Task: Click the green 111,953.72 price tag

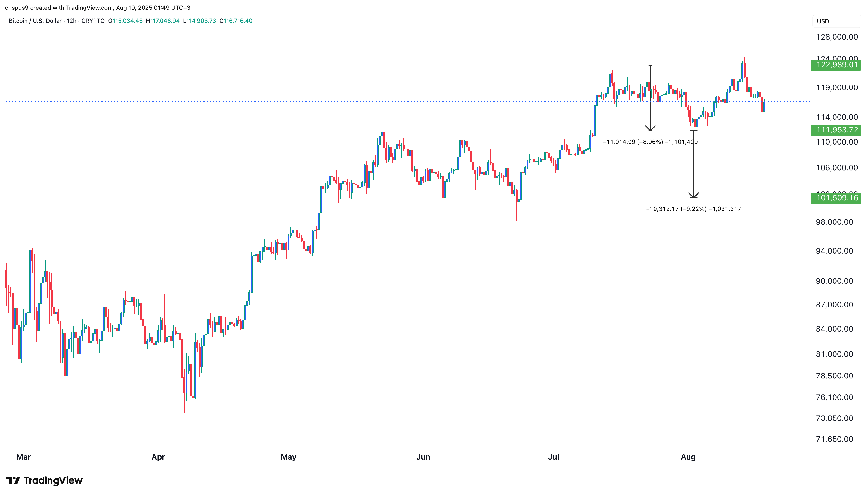Action: [836, 130]
